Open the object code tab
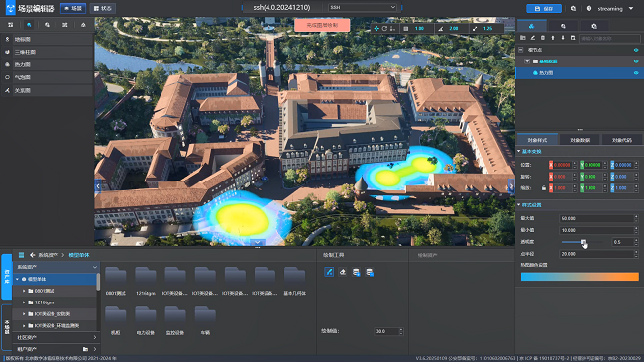Viewport: 644px width, 362px height. coord(622,140)
